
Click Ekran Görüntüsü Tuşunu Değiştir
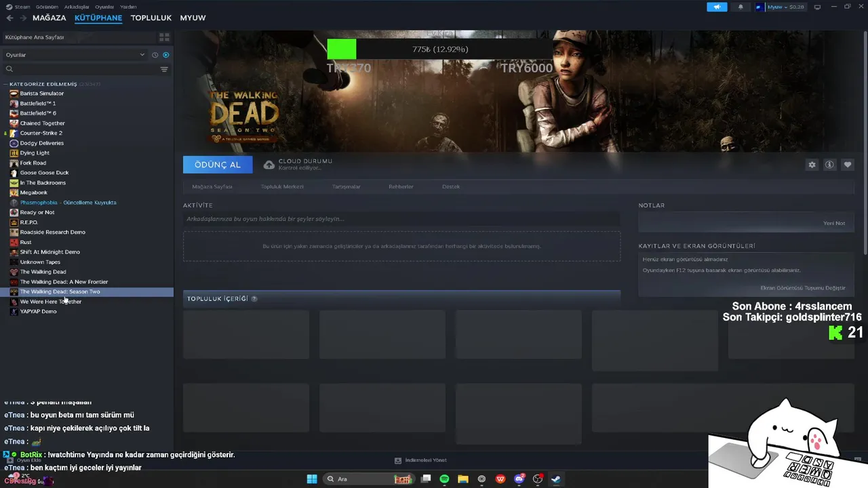click(803, 288)
